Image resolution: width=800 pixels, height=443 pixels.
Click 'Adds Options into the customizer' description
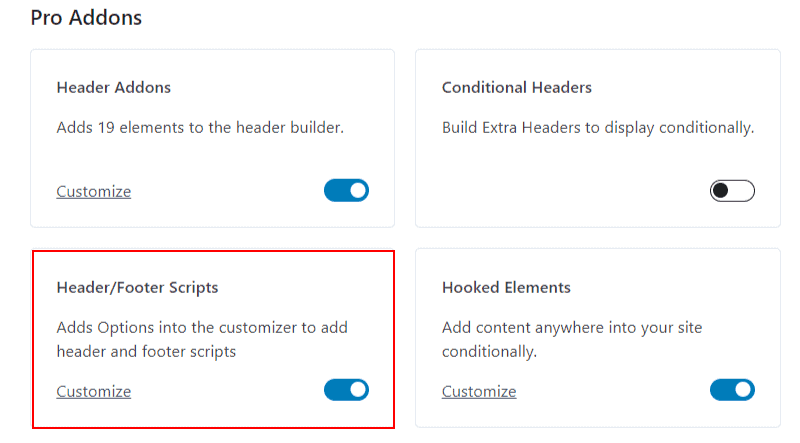pyautogui.click(x=202, y=339)
